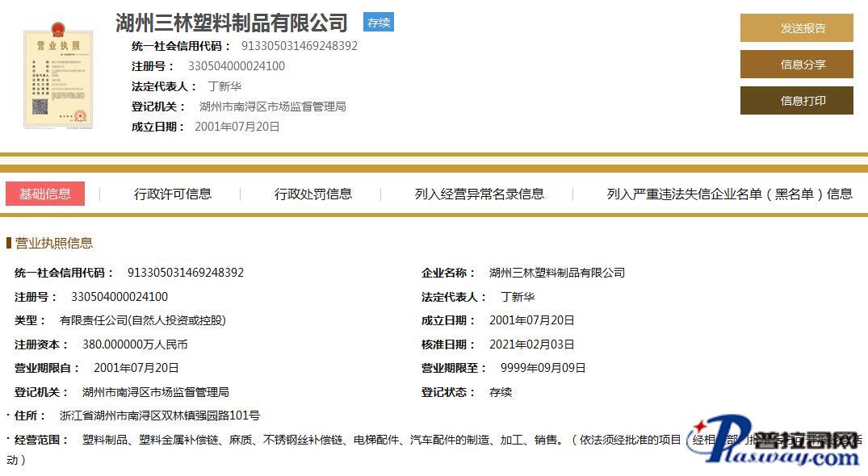Open the 行政处罚信息 tab
Screen dimensions: 868x476
(x=313, y=194)
